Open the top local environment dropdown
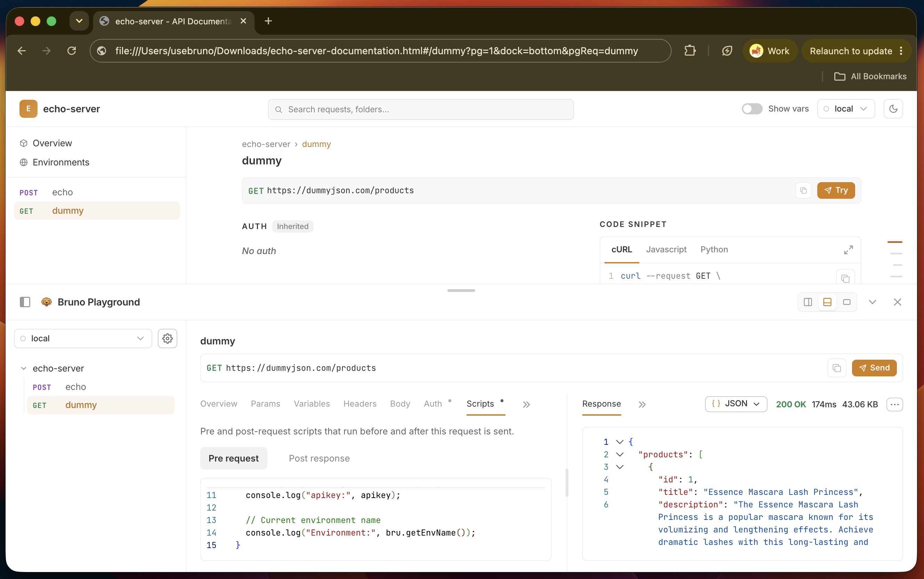 coord(846,109)
